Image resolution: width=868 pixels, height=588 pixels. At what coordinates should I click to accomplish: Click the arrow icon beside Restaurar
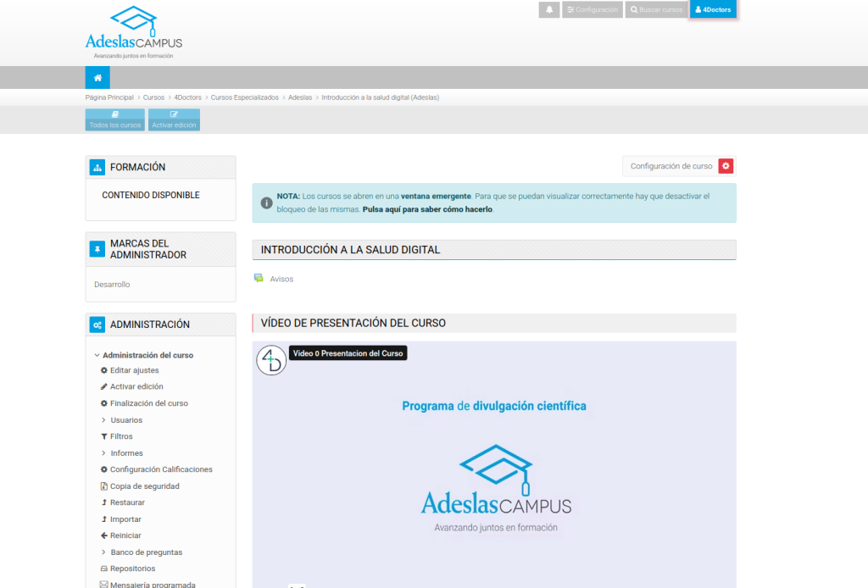point(103,502)
